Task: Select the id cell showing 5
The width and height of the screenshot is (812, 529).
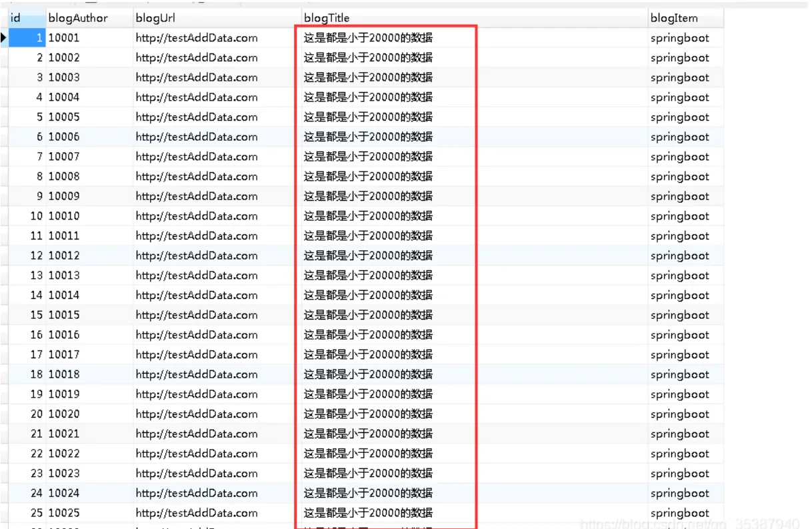Action: tap(27, 117)
